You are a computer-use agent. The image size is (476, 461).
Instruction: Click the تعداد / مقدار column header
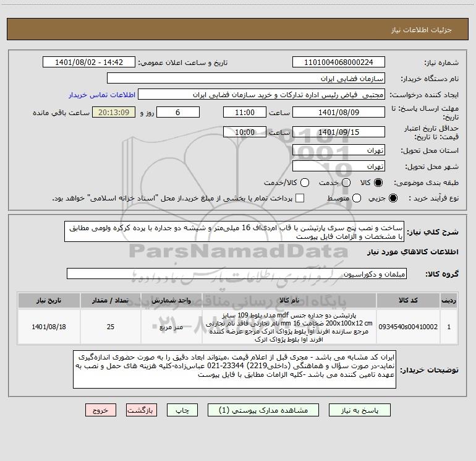[111, 300]
